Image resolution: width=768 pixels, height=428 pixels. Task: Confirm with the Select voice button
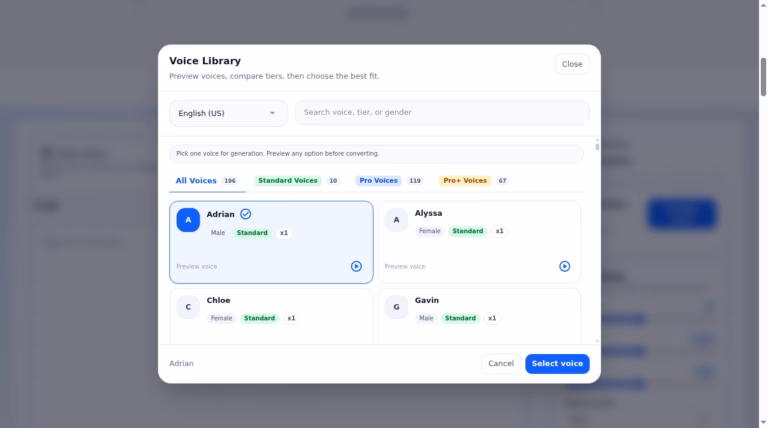pyautogui.click(x=557, y=363)
